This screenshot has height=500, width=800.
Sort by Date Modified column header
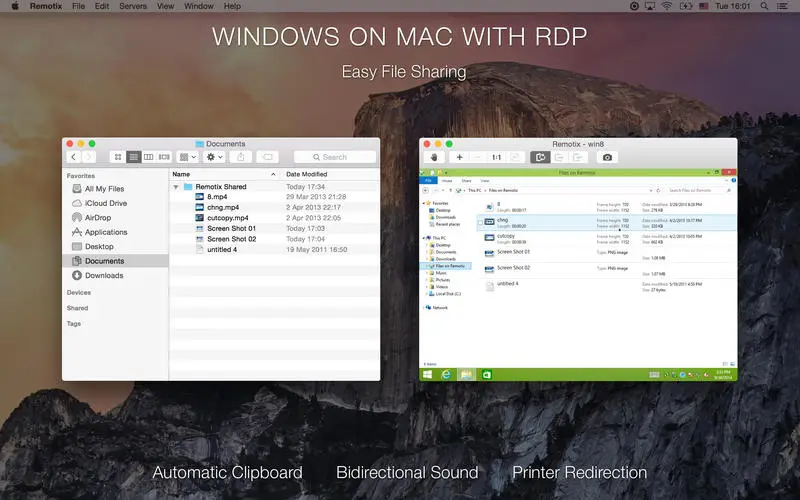pos(330,174)
